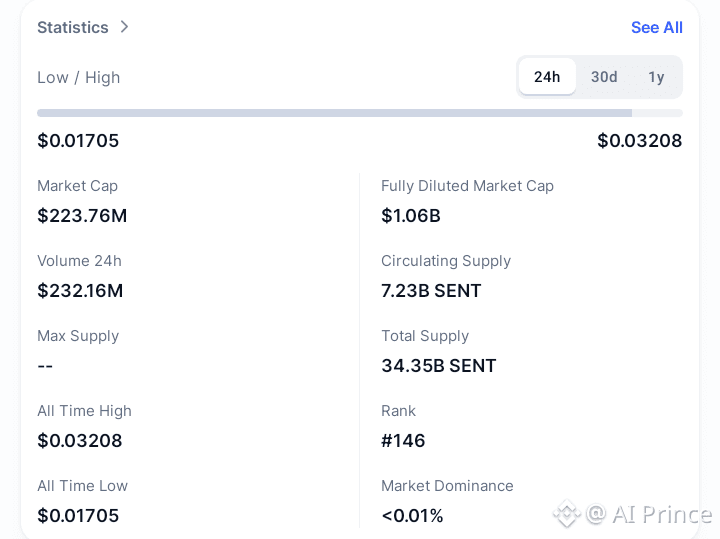Open the Statistics heading
The width and height of the screenshot is (720, 539).
[73, 28]
